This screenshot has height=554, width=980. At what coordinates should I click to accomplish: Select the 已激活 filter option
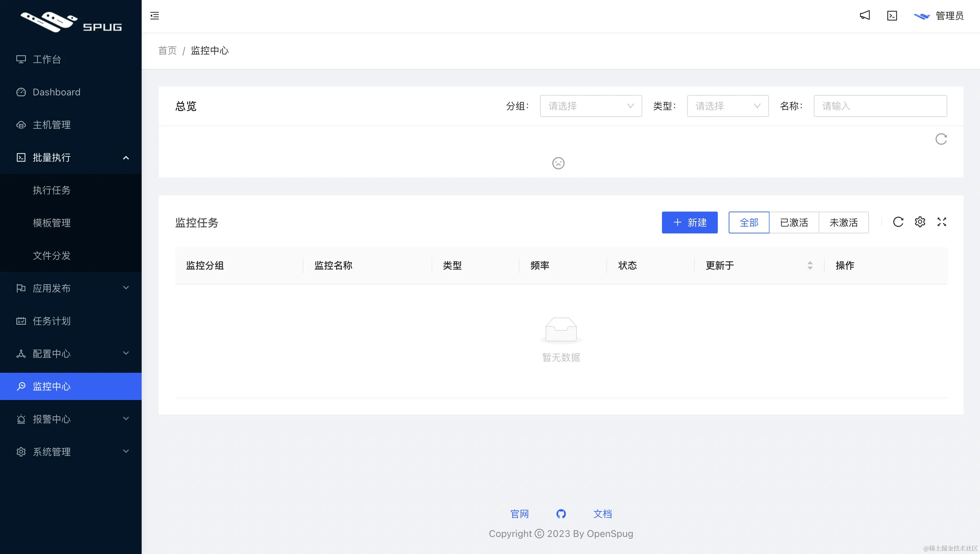[x=794, y=222]
